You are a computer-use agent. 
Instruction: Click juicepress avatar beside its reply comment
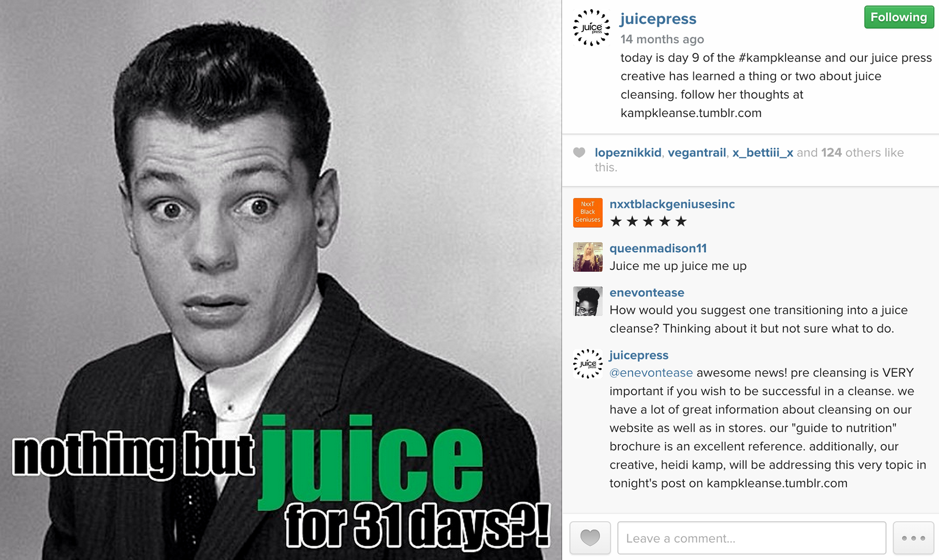pos(587,364)
